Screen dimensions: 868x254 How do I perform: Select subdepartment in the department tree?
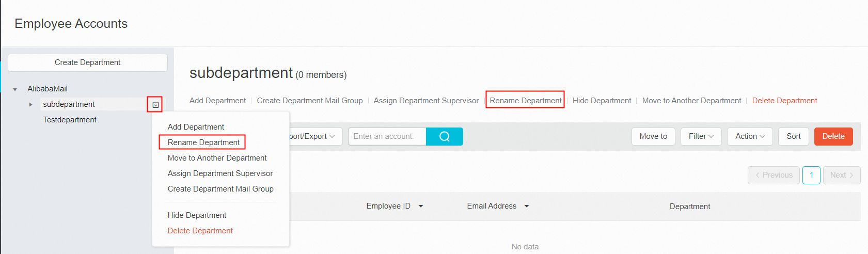pyautogui.click(x=69, y=104)
